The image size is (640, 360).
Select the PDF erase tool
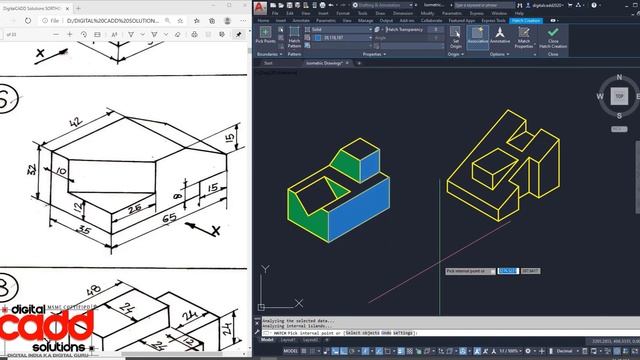(x=177, y=35)
